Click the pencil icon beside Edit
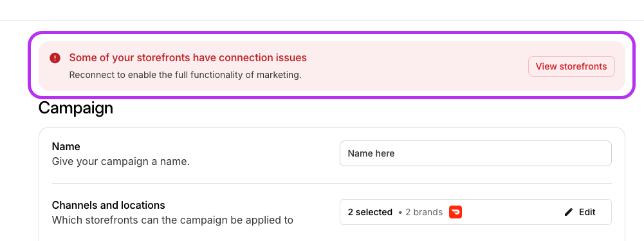 point(569,212)
